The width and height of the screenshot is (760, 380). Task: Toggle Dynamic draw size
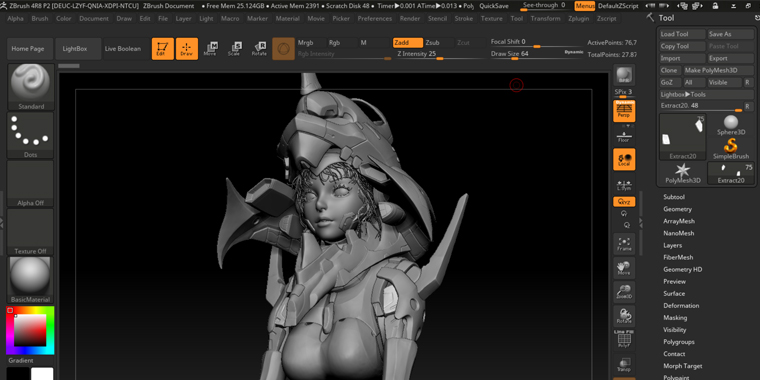coord(574,51)
